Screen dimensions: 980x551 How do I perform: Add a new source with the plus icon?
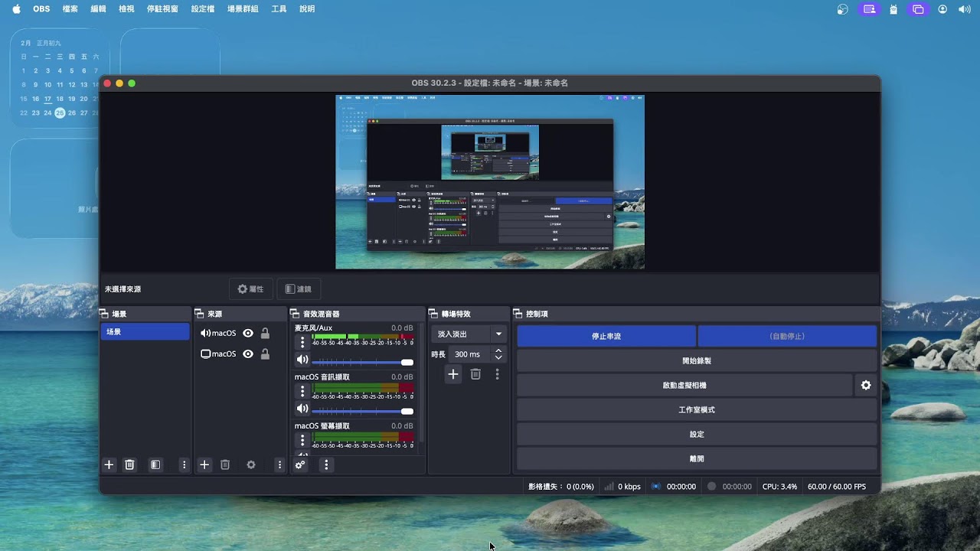coord(204,465)
